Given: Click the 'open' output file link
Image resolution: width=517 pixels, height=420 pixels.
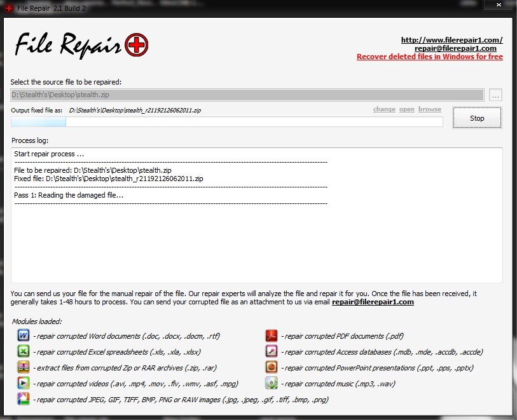Looking at the screenshot, I should click(x=406, y=109).
